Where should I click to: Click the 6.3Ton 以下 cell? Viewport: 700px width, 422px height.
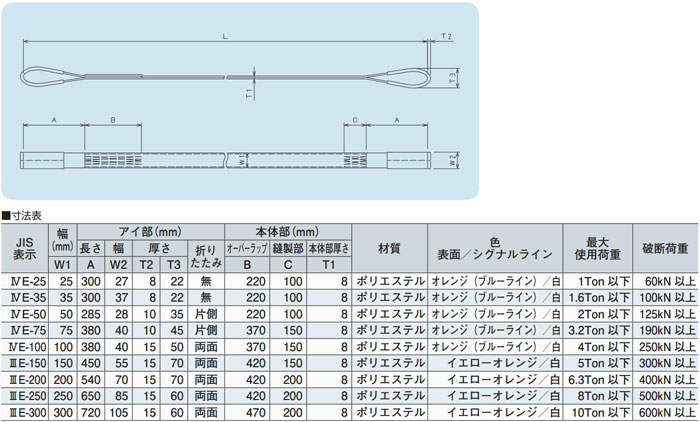click(x=596, y=379)
